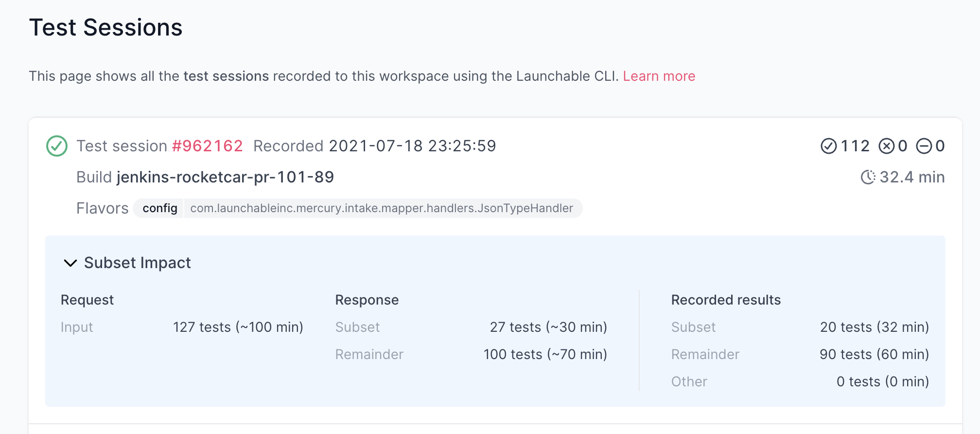Click the skipped tests minus icon
Viewport: 980px width, 434px height.
(x=924, y=146)
